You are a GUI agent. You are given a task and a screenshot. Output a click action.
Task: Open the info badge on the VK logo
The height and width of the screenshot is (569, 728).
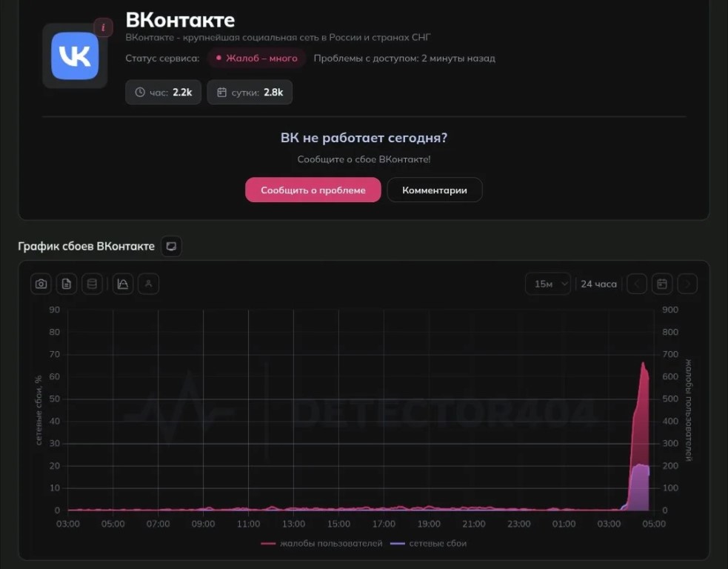coord(103,27)
